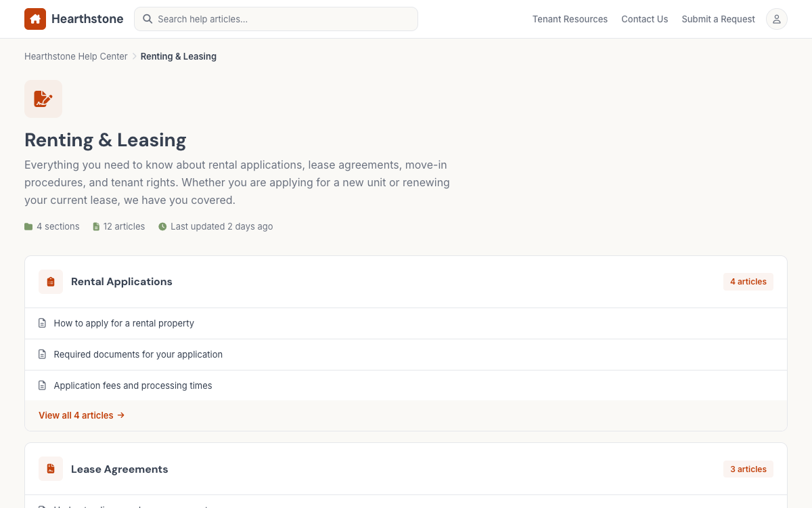Open Submit a Request page
The image size is (812, 508).
pos(718,19)
